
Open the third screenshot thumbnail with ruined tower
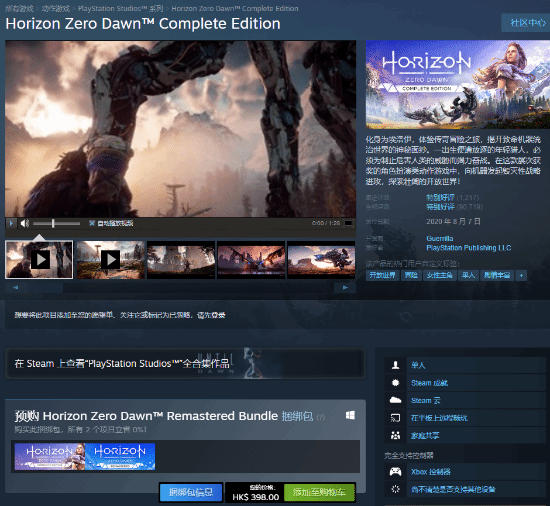181,260
